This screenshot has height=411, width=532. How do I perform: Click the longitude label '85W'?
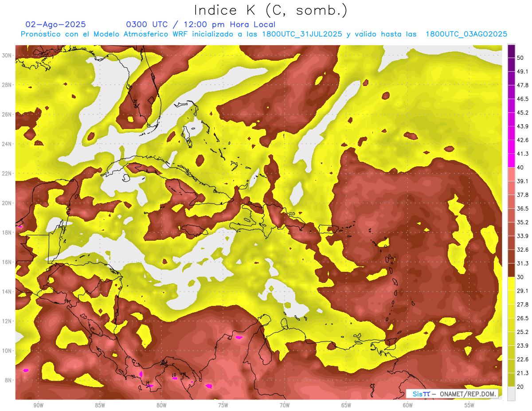click(100, 406)
